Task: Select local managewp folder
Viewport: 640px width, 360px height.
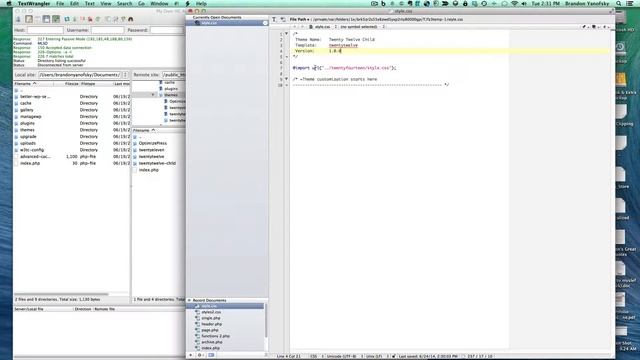Action: [31, 117]
